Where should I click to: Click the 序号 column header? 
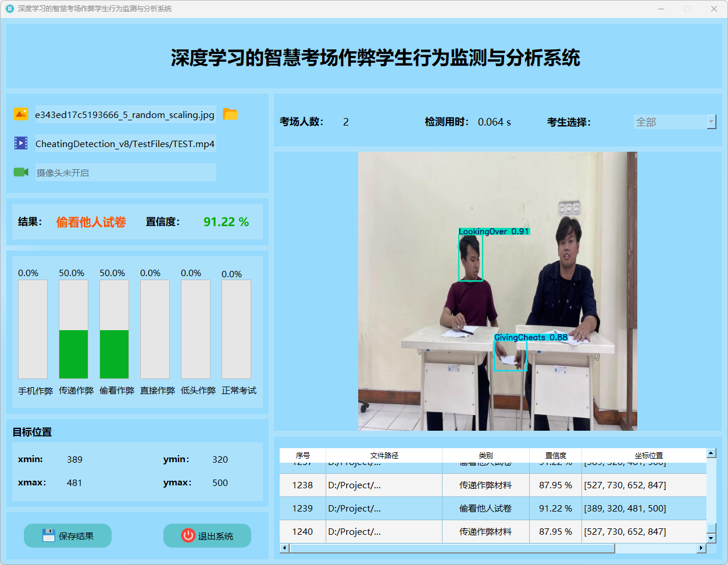click(x=302, y=455)
